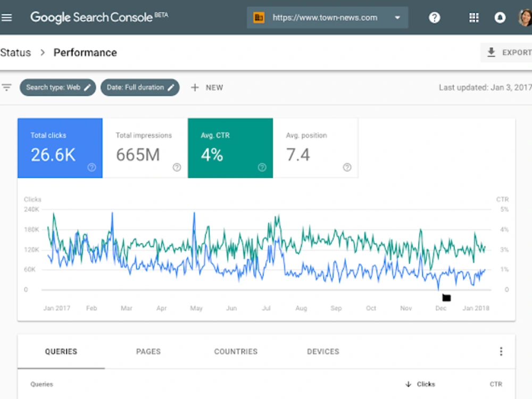
Task: Toggle the Avg. CTR metric card
Action: point(230,148)
